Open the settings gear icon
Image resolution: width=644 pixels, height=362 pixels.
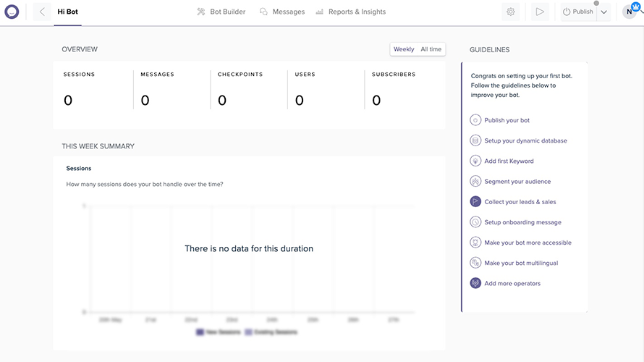point(511,12)
